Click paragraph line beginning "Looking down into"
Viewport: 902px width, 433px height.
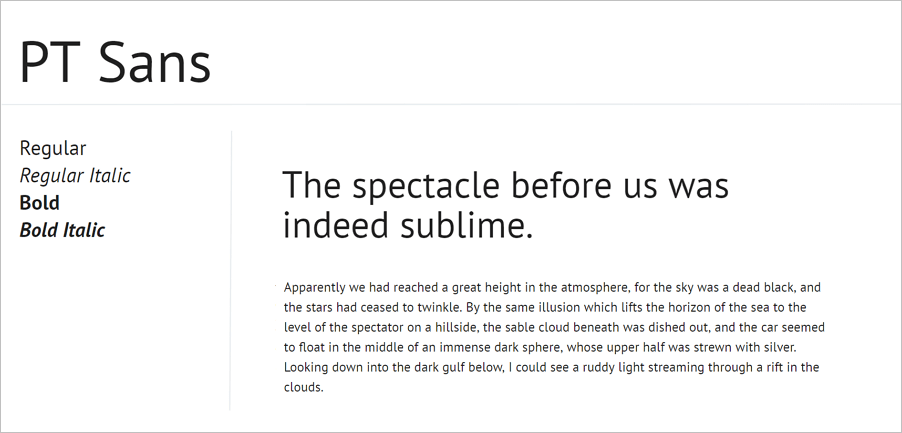pyautogui.click(x=551, y=367)
